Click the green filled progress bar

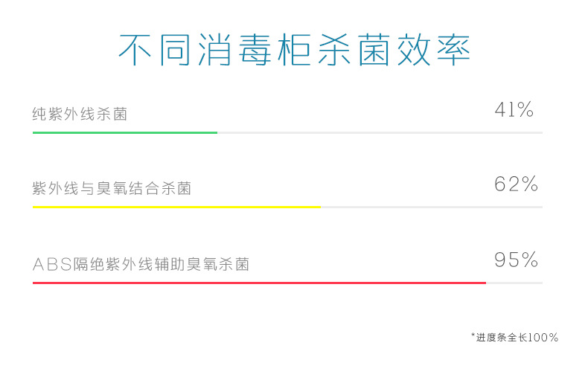pyautogui.click(x=124, y=132)
